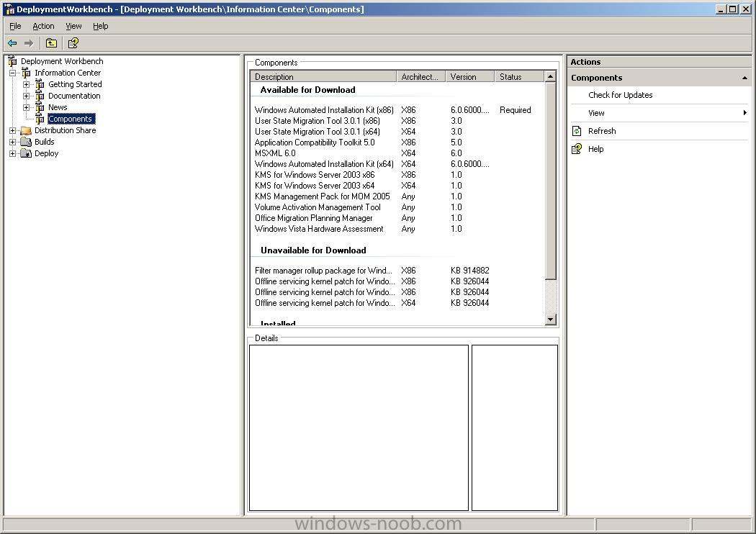Click the Required status cell

(x=515, y=110)
